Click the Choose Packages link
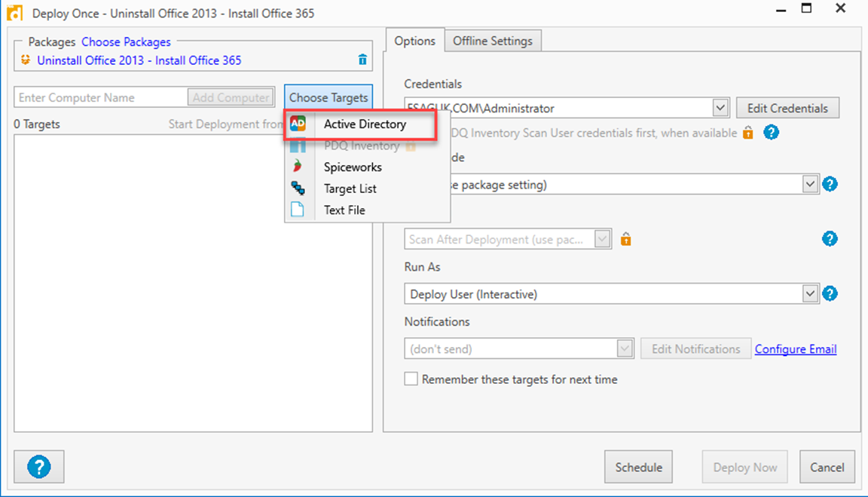868x497 pixels. pos(127,42)
